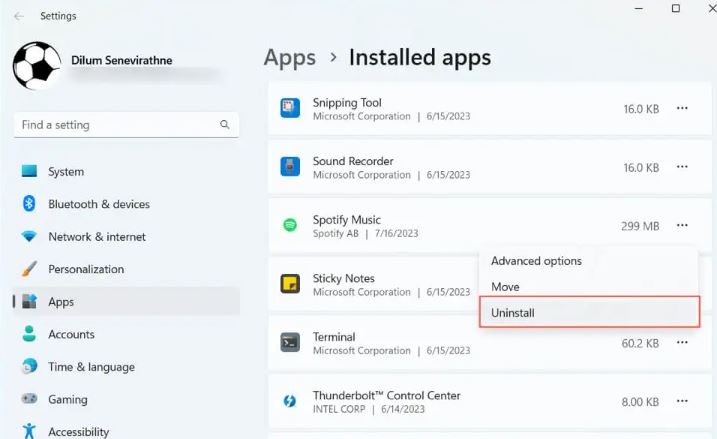Click the Bluetooth icon in the sidebar
This screenshot has height=439, width=717.
(x=29, y=203)
